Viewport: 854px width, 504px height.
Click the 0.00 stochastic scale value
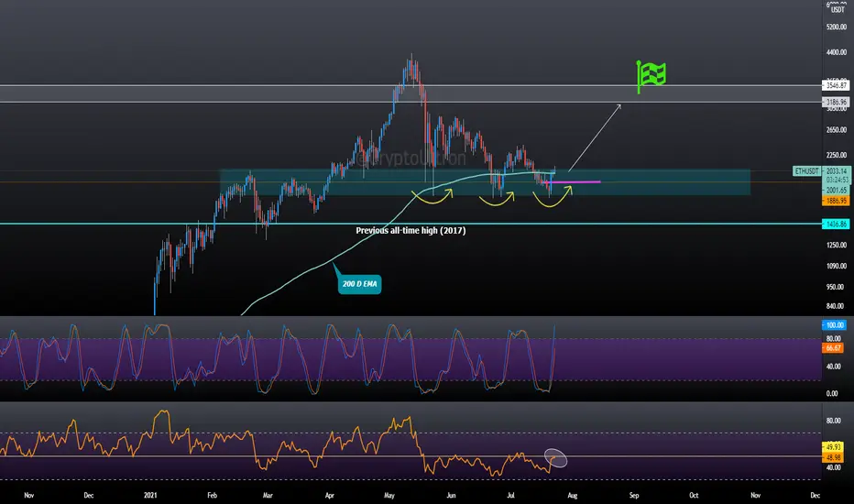click(832, 393)
